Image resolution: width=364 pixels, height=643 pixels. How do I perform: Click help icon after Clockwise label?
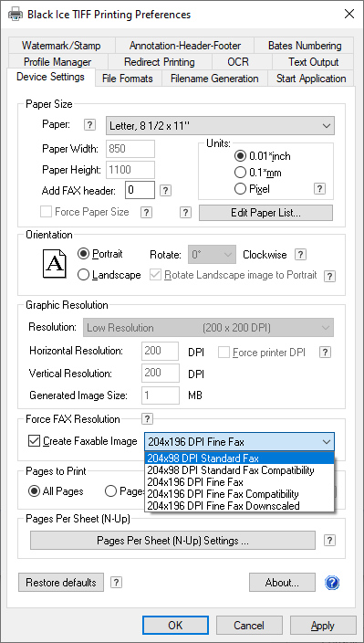[300, 254]
